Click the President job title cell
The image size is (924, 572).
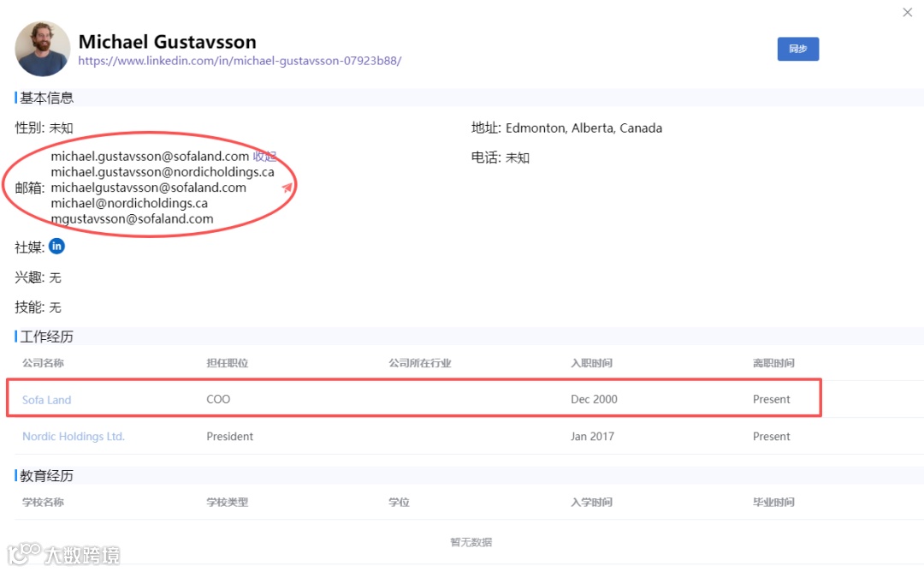coord(230,437)
